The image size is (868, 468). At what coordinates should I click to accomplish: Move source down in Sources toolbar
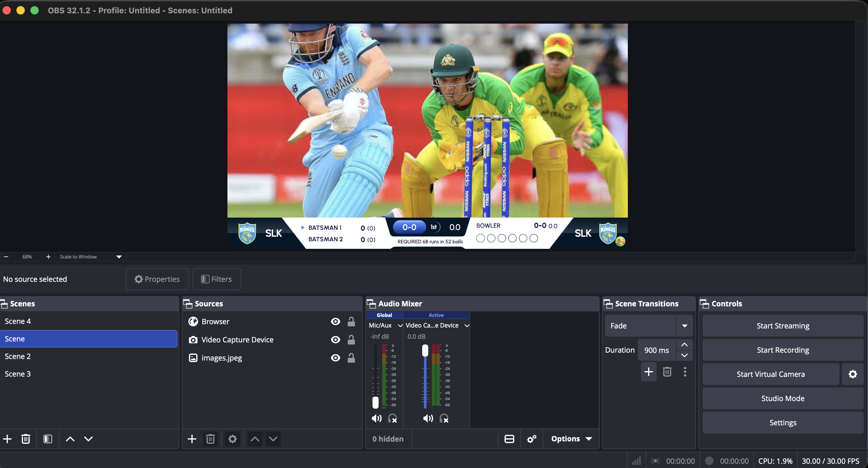(273, 439)
